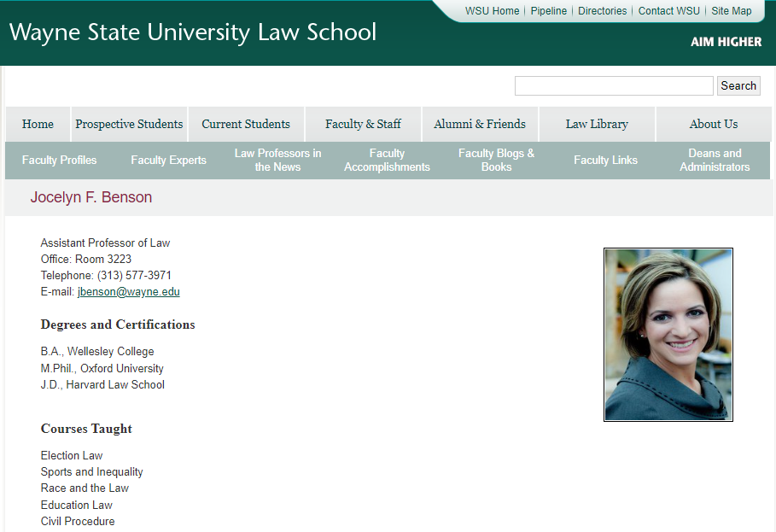Click the Search button
Image resolution: width=776 pixels, height=532 pixels.
pos(738,85)
